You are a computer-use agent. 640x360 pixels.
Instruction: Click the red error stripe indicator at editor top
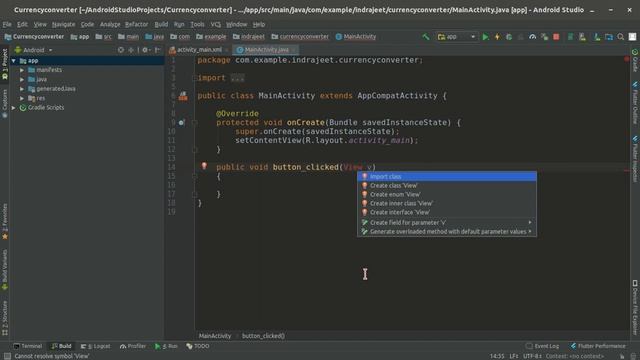click(x=627, y=59)
